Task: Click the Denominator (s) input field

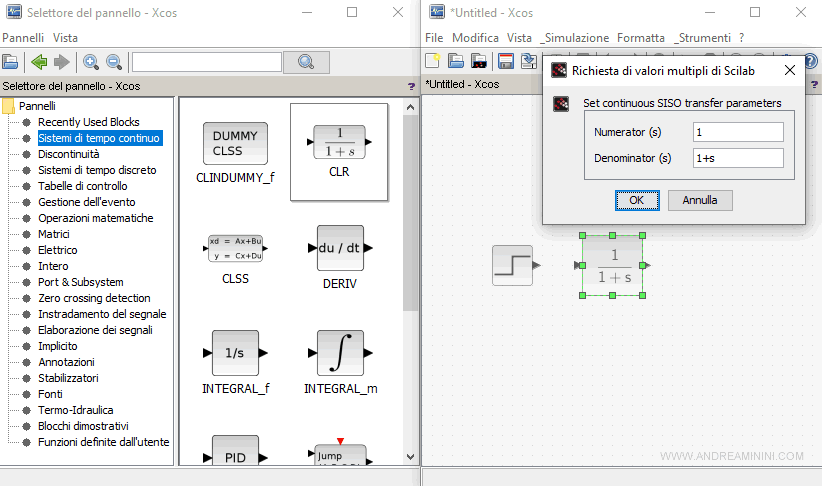Action: pyautogui.click(x=738, y=158)
